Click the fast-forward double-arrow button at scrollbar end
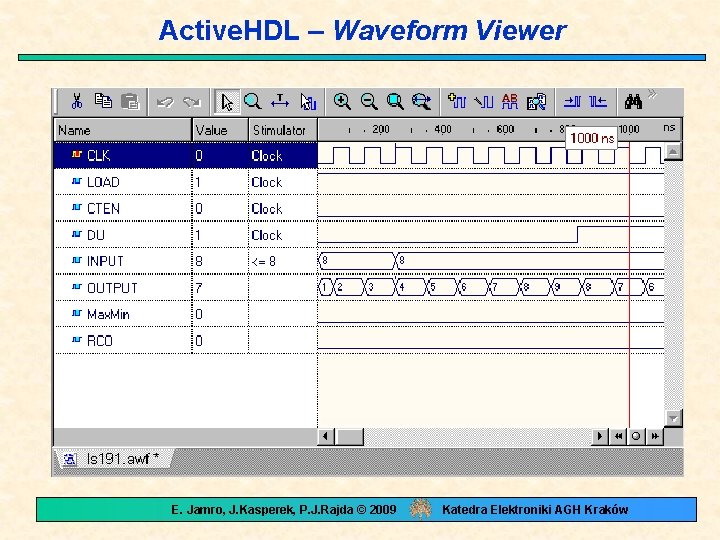 tap(655, 436)
